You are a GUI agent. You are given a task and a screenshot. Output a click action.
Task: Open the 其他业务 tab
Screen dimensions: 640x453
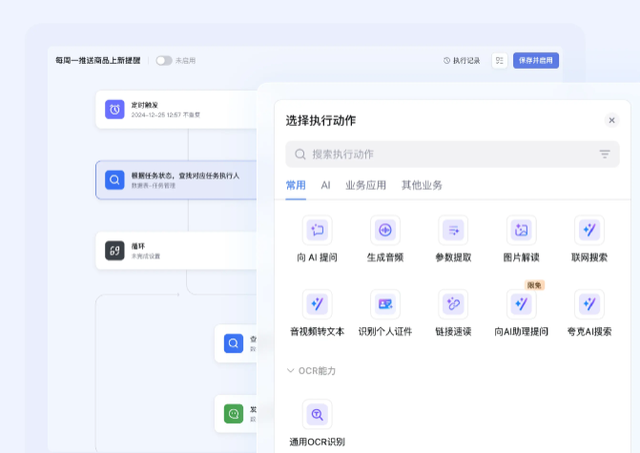422,185
